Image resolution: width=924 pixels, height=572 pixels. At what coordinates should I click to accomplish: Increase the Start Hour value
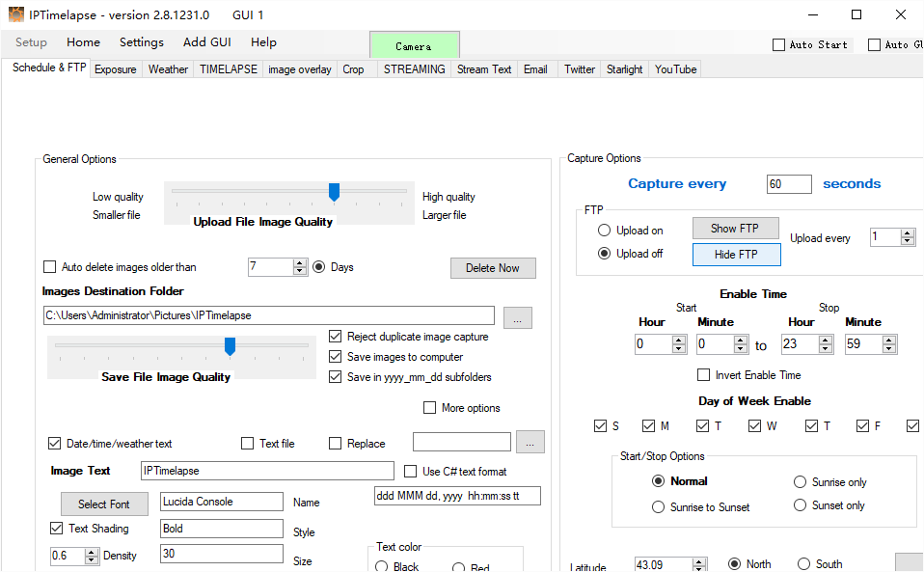[679, 340]
